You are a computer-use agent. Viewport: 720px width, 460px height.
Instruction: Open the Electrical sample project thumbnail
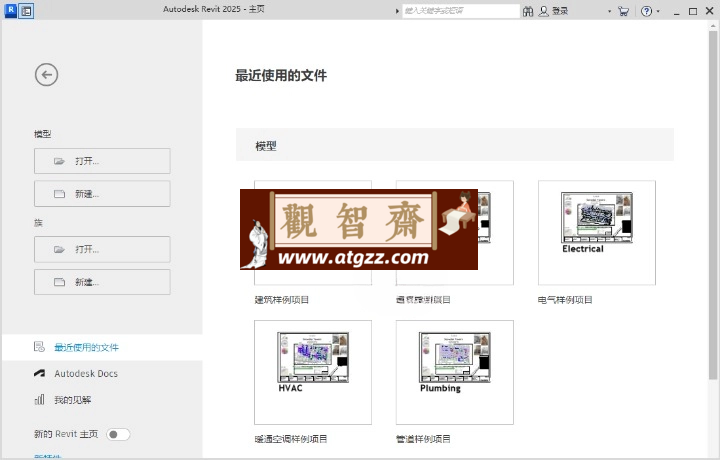(596, 232)
